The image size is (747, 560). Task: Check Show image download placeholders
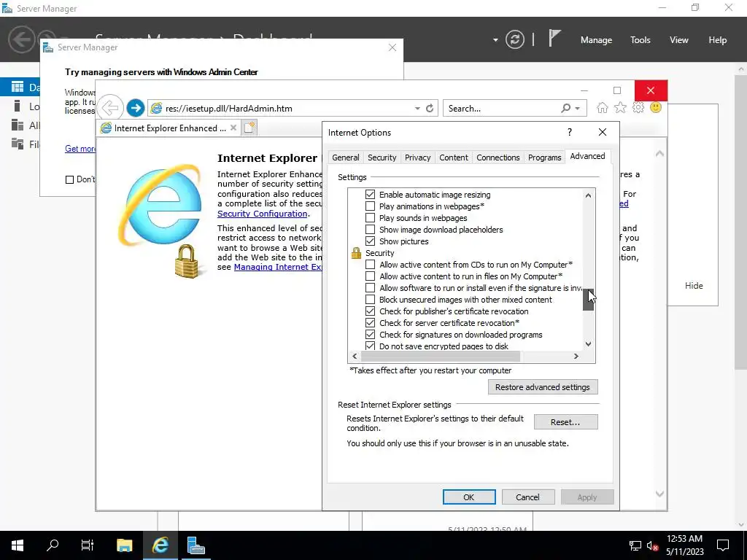pyautogui.click(x=370, y=230)
